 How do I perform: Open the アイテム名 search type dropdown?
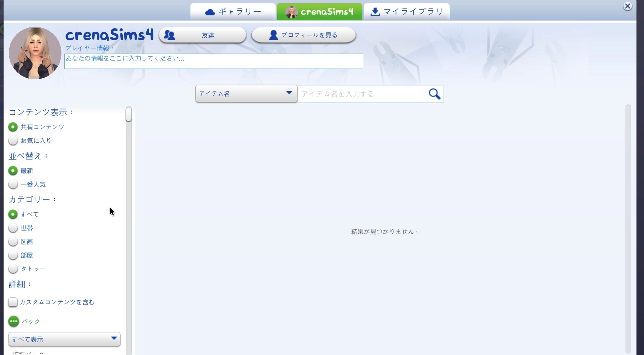[x=246, y=94]
